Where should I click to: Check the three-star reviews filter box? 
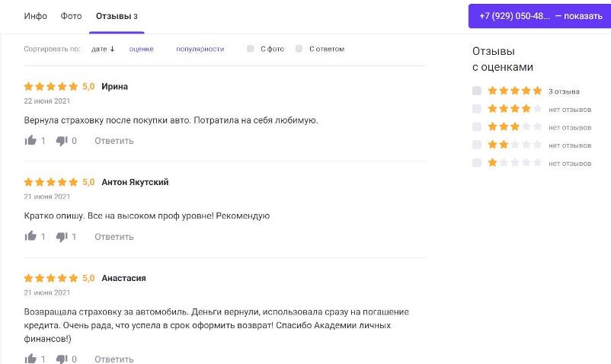click(x=477, y=126)
